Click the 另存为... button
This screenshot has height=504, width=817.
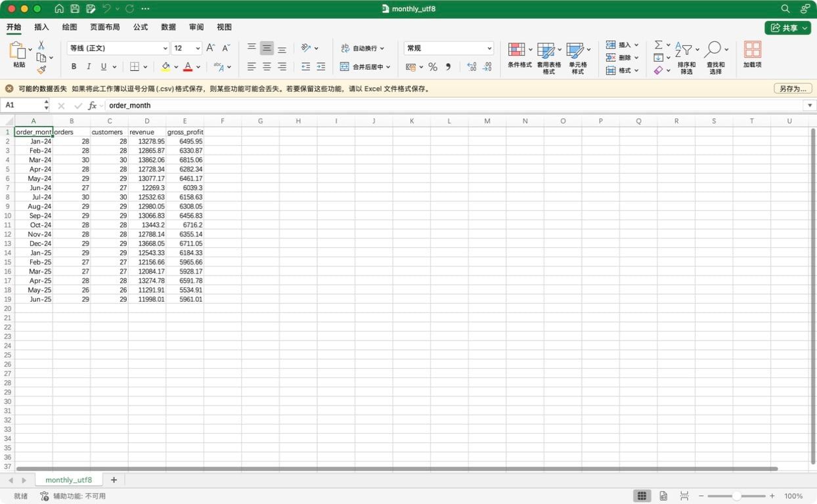coord(792,89)
